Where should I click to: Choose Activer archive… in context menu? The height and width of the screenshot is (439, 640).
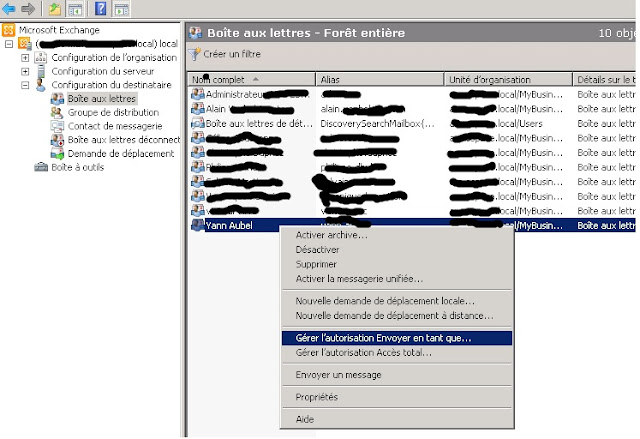[397, 235]
